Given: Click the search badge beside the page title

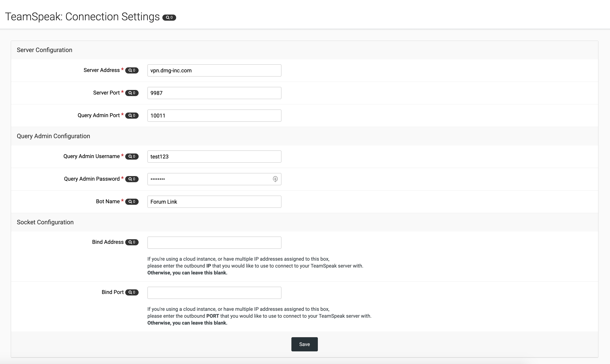Looking at the screenshot, I should (x=169, y=17).
